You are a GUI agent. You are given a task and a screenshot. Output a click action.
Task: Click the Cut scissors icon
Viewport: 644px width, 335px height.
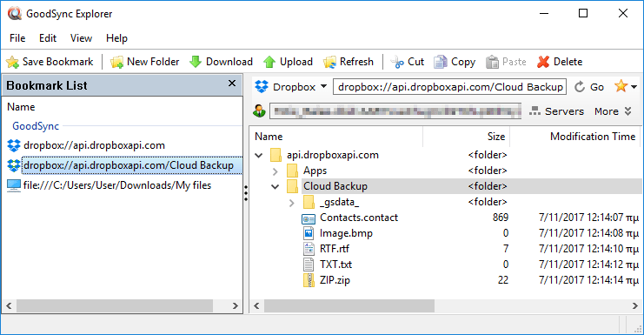[x=397, y=62]
